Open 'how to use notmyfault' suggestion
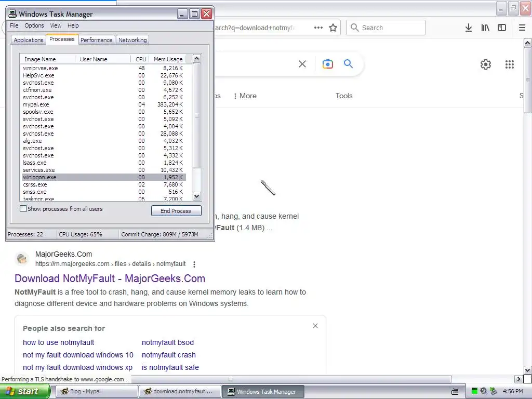 58,343
